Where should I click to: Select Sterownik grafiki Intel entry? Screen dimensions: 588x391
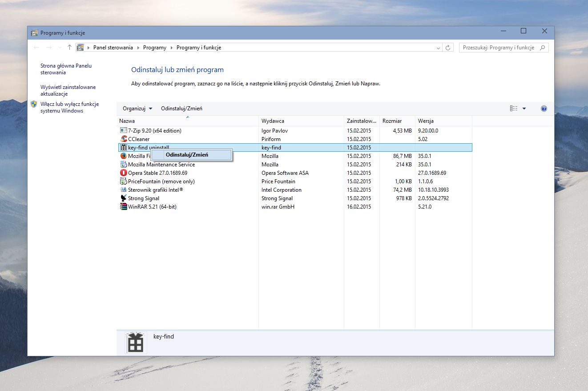coord(295,190)
